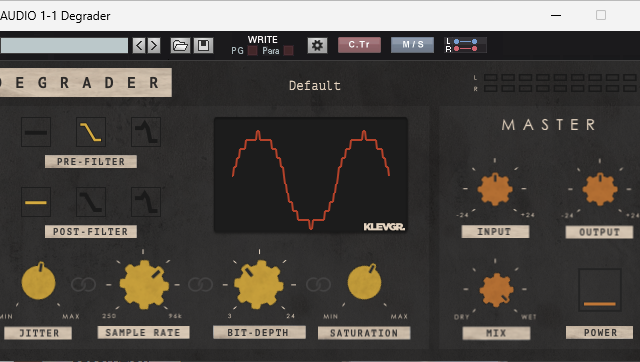Save preset with floppy disk icon
The image size is (640, 362).
(x=203, y=45)
